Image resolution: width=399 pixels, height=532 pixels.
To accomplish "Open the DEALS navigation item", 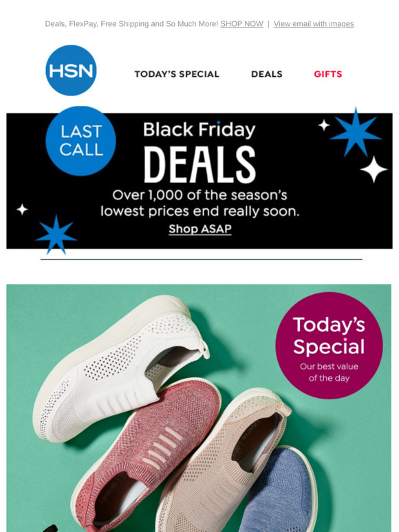I will pos(266,74).
